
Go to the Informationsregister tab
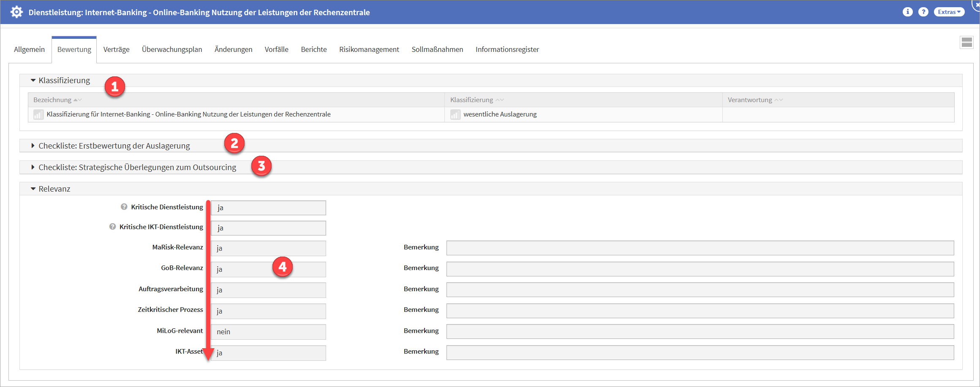point(507,49)
